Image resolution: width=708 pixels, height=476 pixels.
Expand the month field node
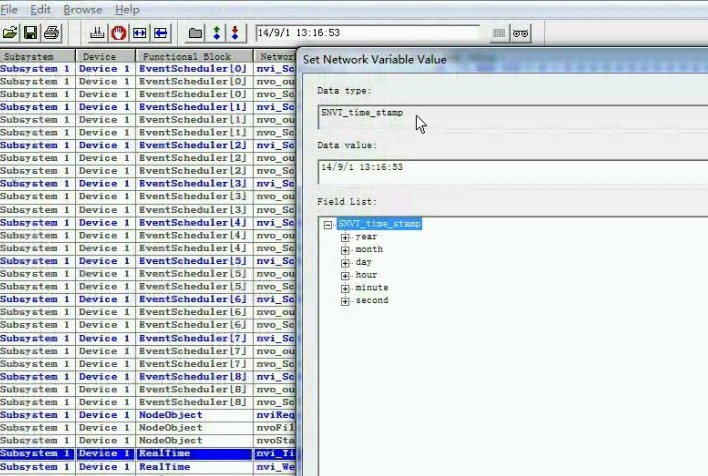pos(345,250)
